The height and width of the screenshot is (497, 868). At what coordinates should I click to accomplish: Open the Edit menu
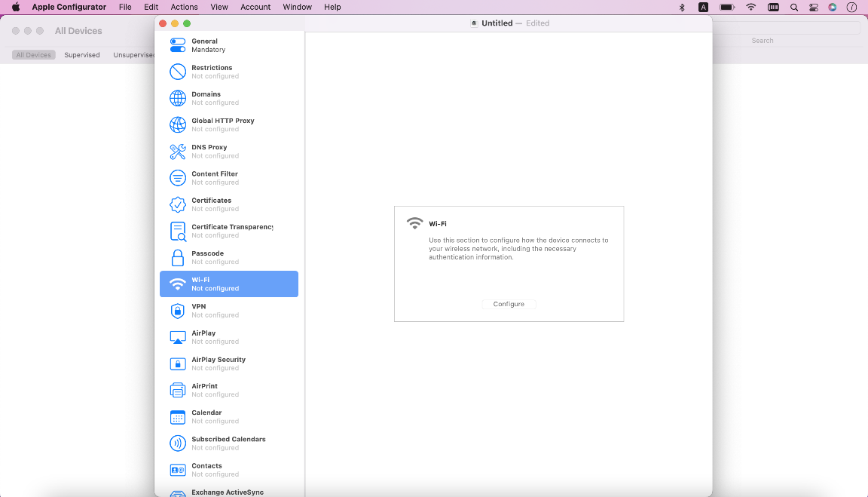(151, 8)
